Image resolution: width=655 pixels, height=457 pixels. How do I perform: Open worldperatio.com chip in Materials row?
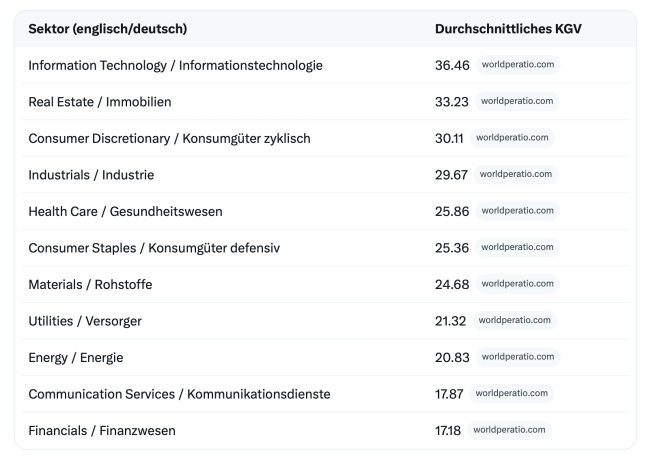(517, 284)
